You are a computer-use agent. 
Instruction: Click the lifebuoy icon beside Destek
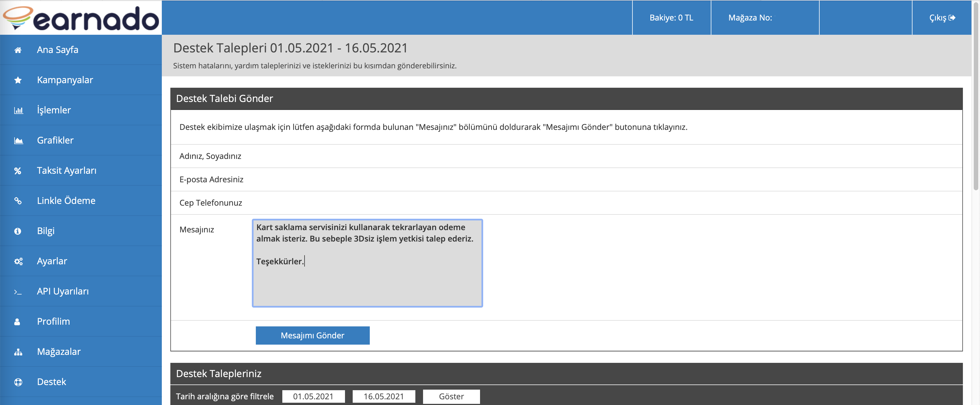point(18,382)
